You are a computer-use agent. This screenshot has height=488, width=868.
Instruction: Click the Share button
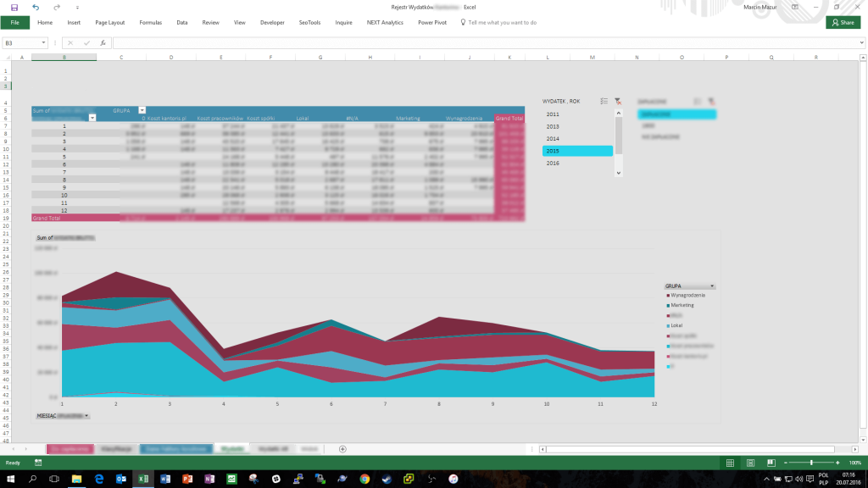[843, 22]
